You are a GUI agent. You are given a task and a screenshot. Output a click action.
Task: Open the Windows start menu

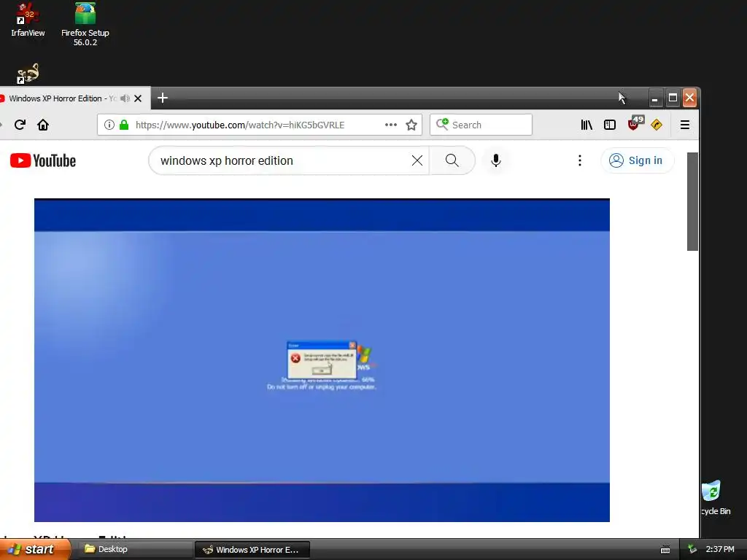tap(34, 549)
